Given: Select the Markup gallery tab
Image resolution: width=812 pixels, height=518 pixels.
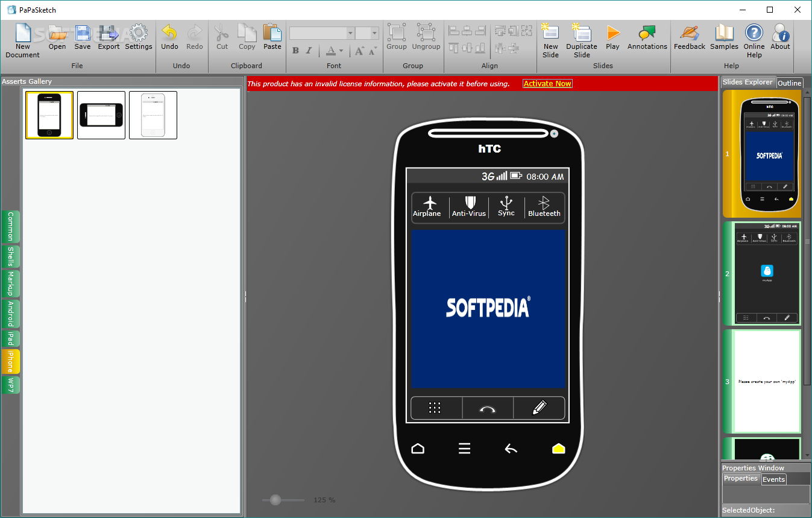Looking at the screenshot, I should [x=11, y=284].
